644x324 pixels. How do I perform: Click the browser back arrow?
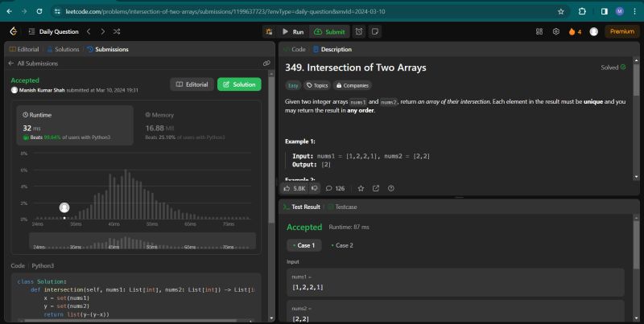pos(9,11)
